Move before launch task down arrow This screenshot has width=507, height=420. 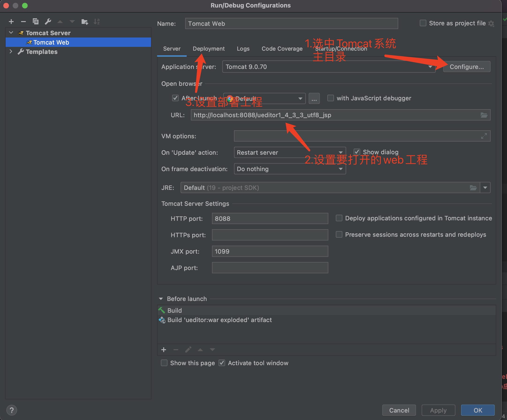pos(212,349)
